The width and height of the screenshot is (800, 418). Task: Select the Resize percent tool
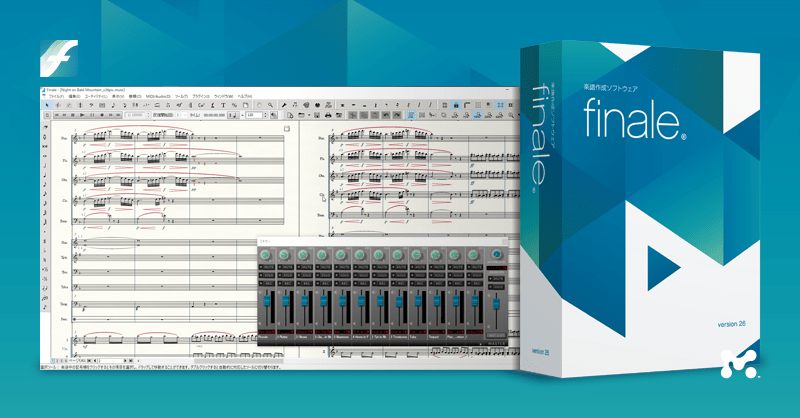[234, 105]
